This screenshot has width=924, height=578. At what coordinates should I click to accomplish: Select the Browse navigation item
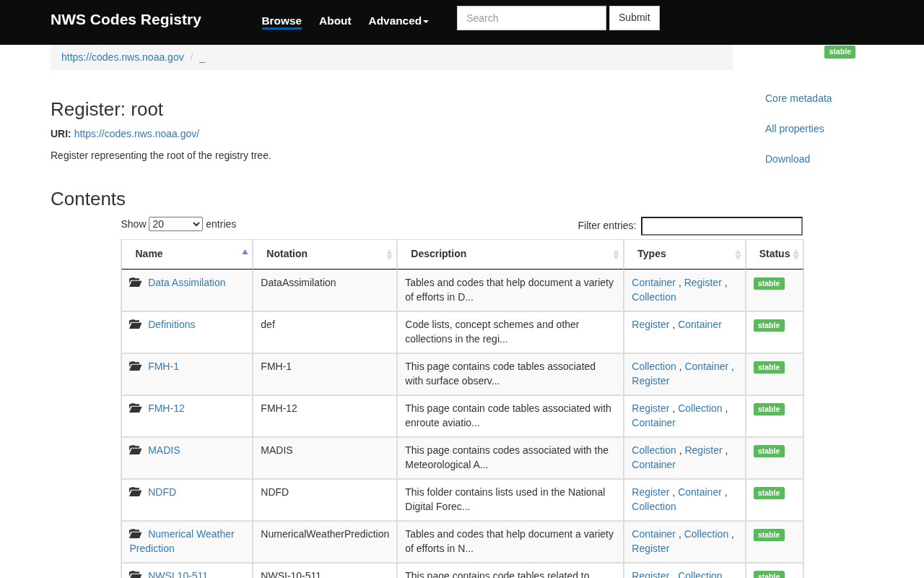pos(282,21)
